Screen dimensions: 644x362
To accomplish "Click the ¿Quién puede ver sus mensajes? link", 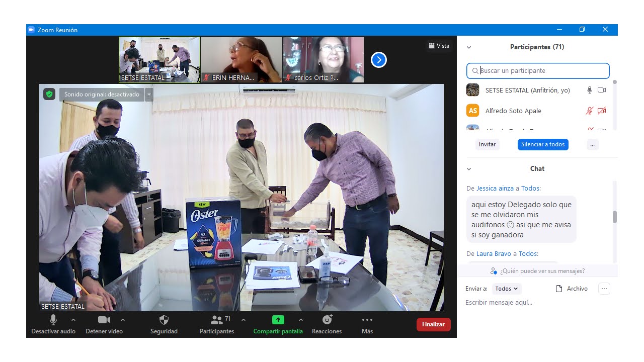I will tap(542, 271).
